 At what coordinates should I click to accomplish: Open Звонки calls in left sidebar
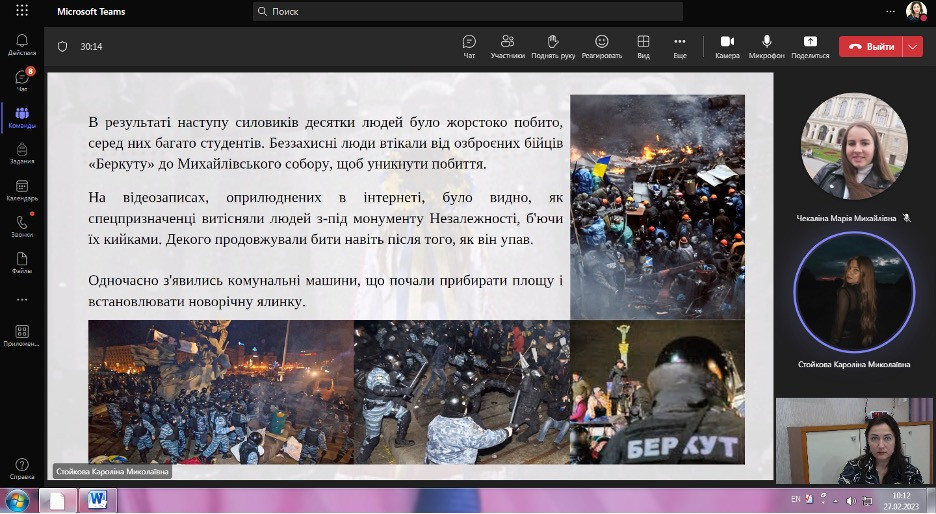22,226
